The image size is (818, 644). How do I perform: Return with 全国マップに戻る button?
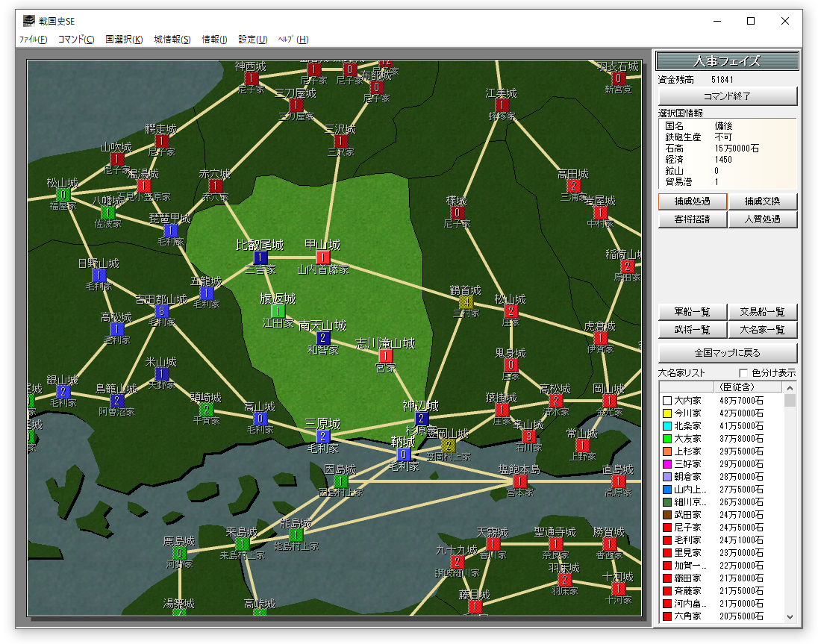click(x=728, y=352)
